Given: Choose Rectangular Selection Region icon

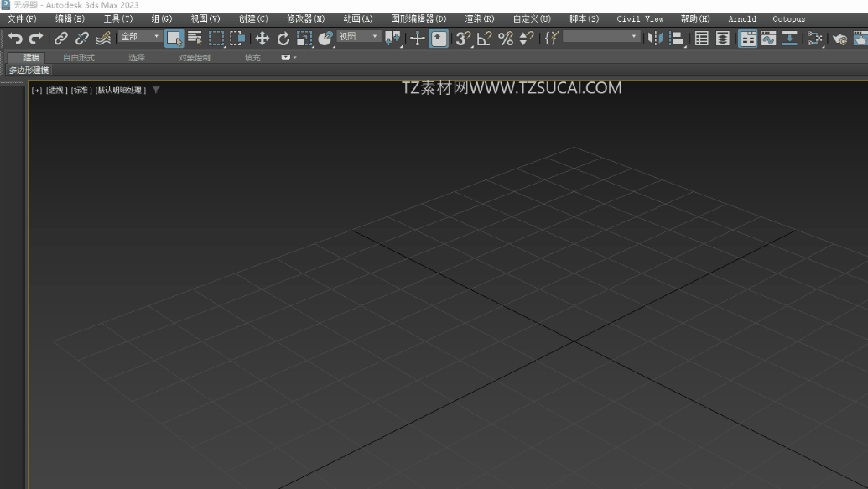Looking at the screenshot, I should click(x=216, y=39).
